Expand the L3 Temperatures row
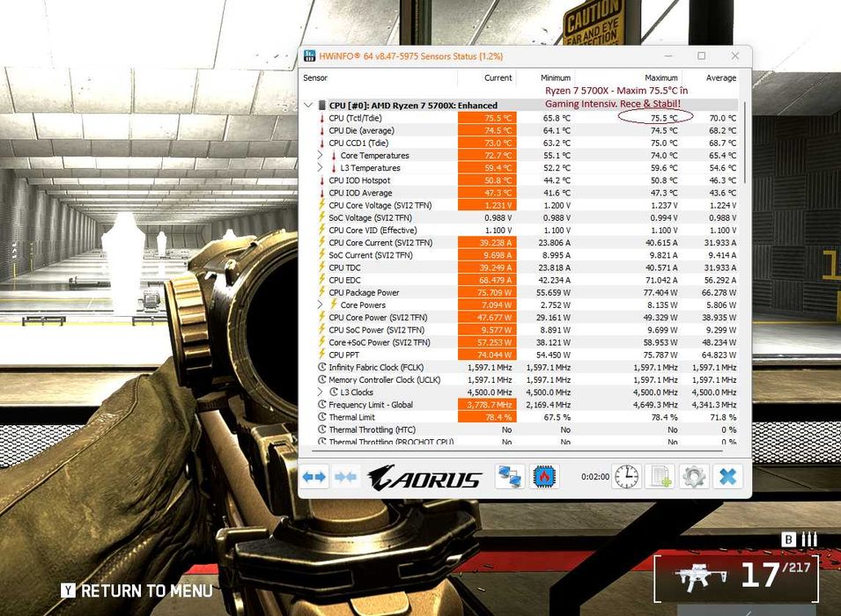 coord(321,168)
